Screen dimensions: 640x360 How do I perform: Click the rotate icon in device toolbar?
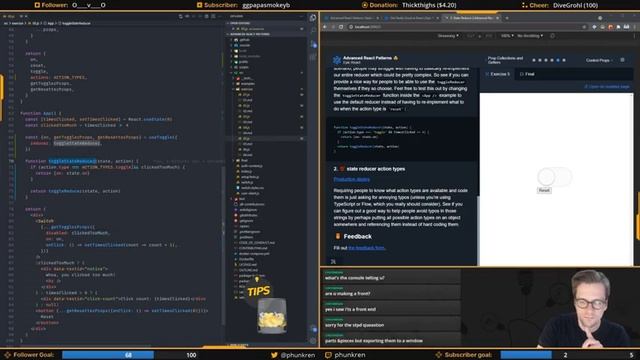[552, 36]
